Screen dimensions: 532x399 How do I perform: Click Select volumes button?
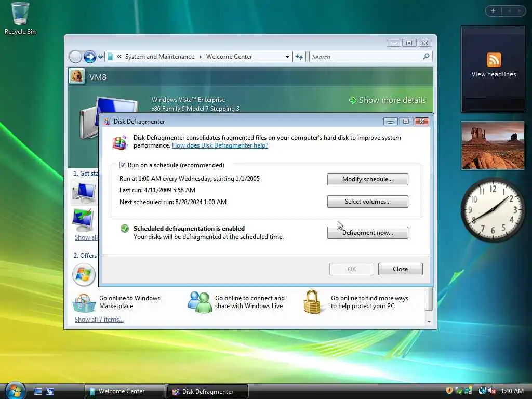367,202
